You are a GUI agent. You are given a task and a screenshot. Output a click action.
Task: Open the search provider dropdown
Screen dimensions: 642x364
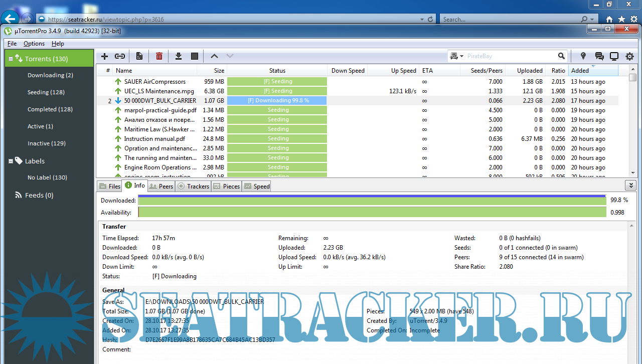(x=457, y=56)
